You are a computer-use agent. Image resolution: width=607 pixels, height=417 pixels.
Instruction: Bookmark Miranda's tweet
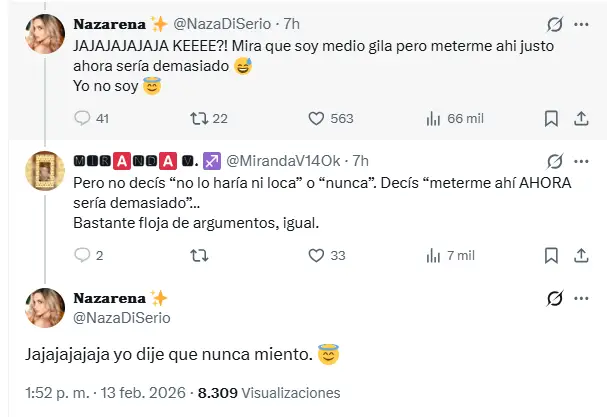(551, 256)
